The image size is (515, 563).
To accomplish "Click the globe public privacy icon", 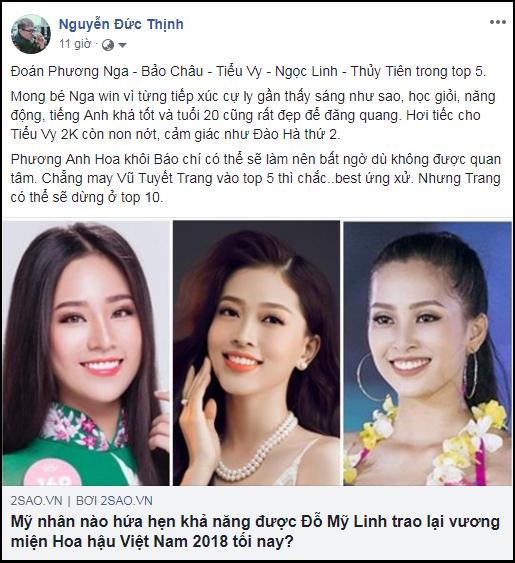I will (108, 45).
